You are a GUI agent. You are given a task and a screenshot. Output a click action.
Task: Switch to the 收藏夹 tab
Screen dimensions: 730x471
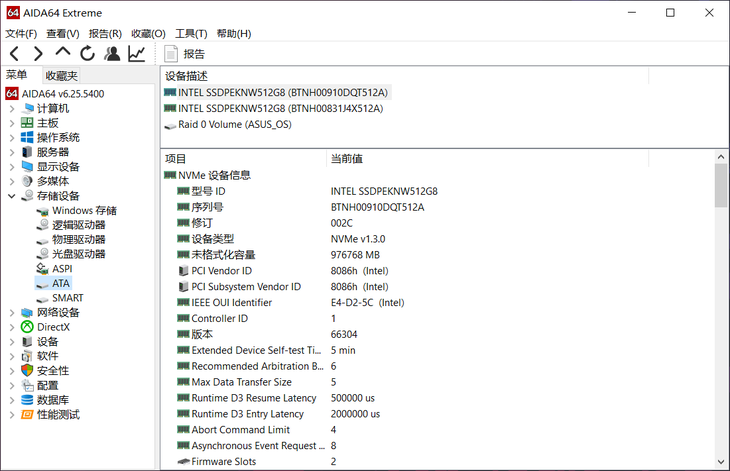(60, 75)
